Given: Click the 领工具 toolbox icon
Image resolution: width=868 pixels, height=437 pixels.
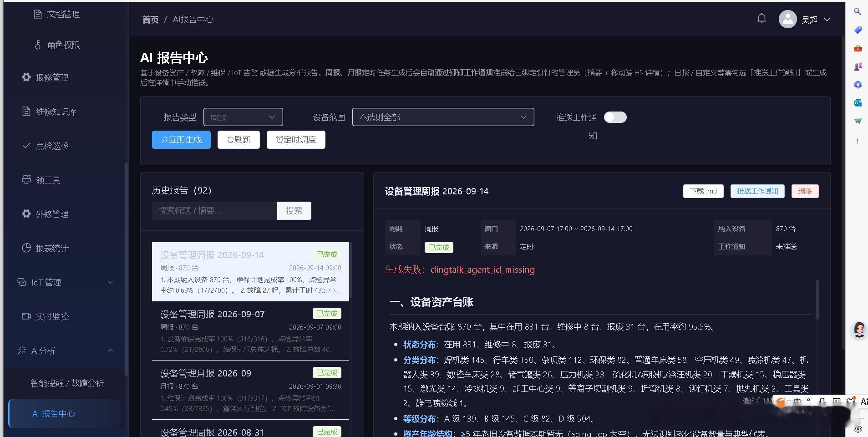Looking at the screenshot, I should tap(26, 179).
